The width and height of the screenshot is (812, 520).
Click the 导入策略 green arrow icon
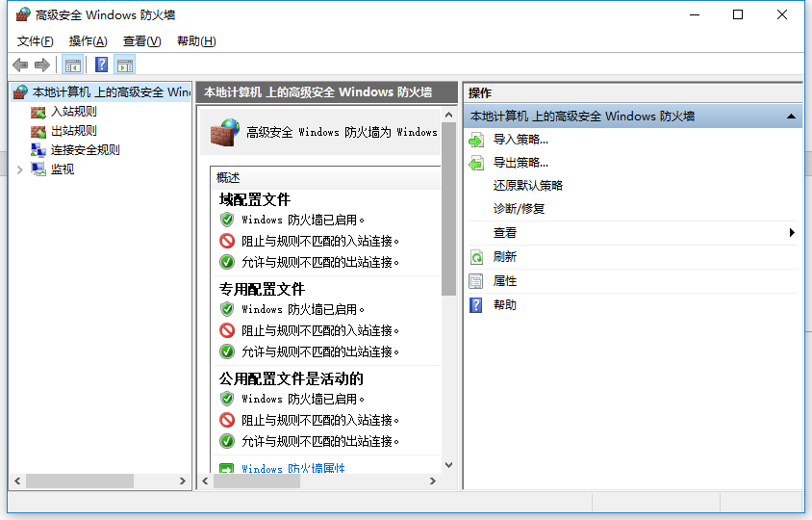coord(476,140)
